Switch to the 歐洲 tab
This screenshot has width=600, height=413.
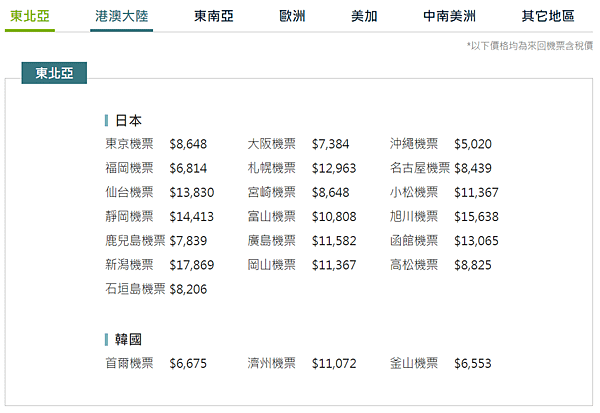pos(292,16)
